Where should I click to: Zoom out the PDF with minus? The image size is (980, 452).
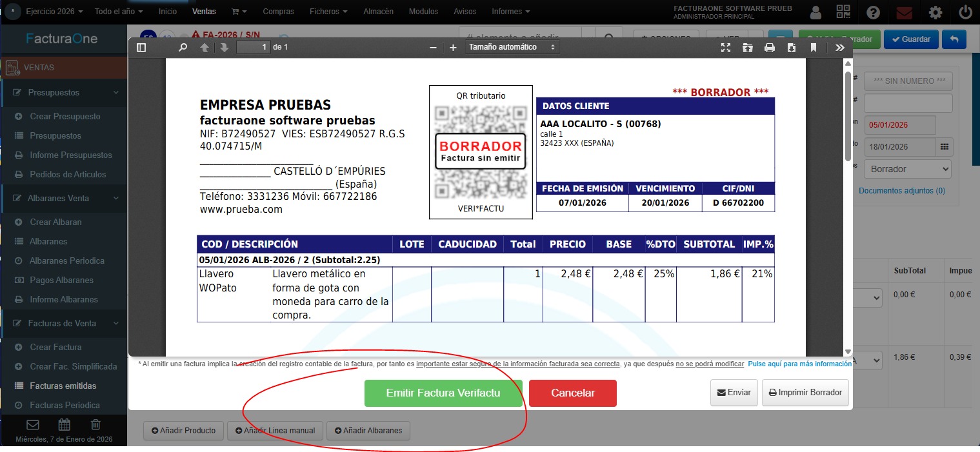click(x=433, y=48)
